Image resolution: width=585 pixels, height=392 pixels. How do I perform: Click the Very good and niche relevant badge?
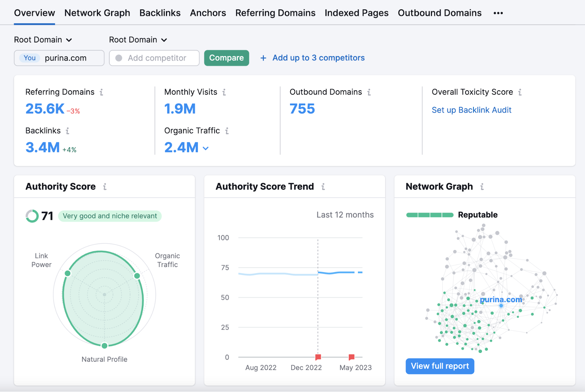pos(110,216)
